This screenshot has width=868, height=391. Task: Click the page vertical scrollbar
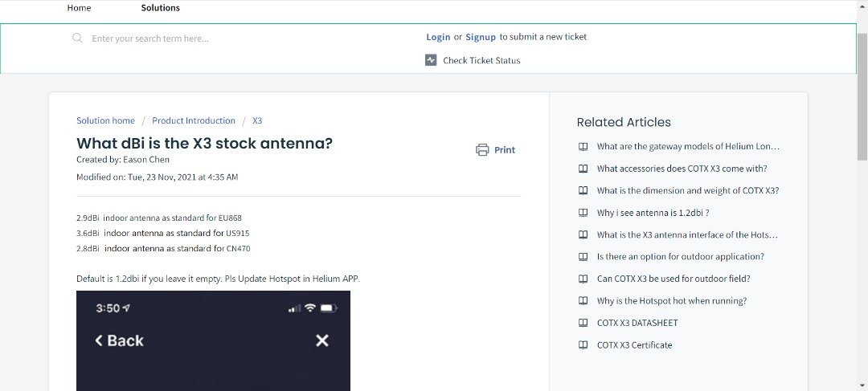click(x=862, y=96)
